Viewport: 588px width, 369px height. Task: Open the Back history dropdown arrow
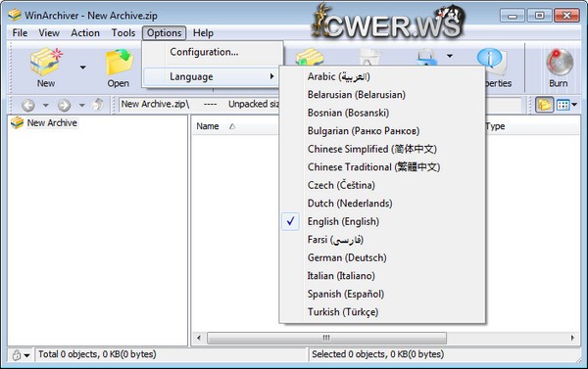pyautogui.click(x=45, y=106)
